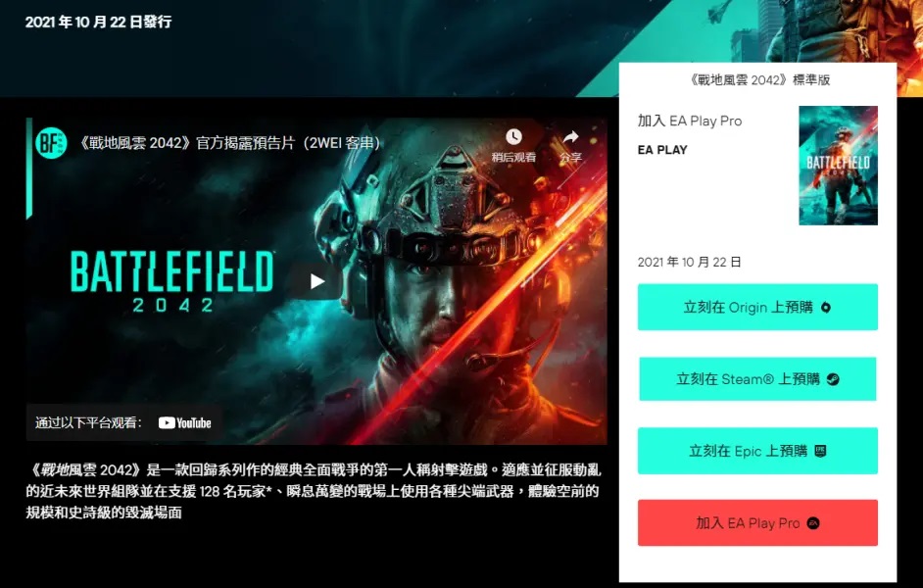
Task: Click the share arrow icon on video
Action: [570, 137]
